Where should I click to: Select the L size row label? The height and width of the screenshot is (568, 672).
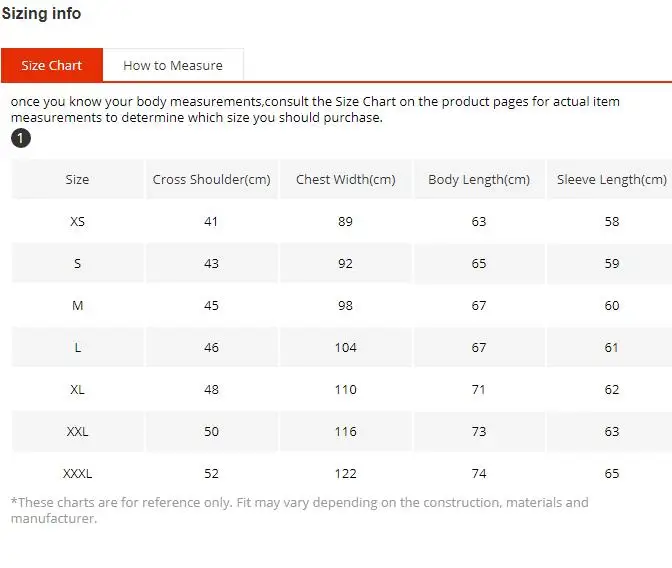tap(78, 348)
